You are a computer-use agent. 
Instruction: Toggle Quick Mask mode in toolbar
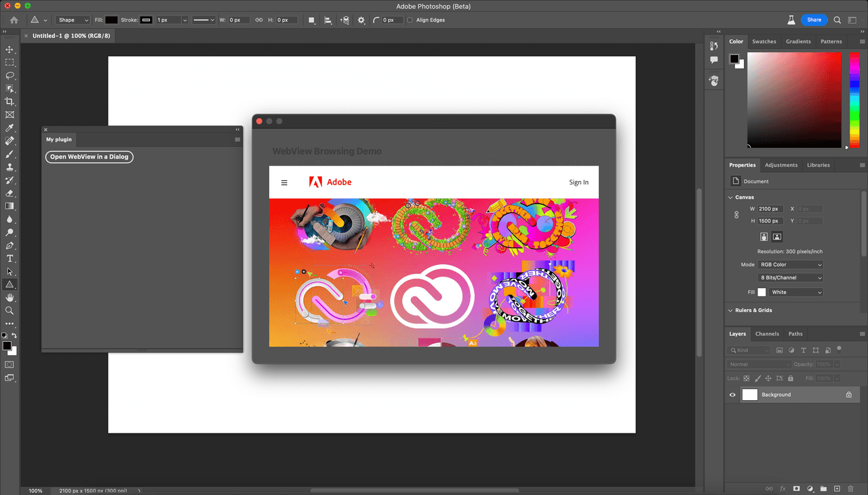[x=9, y=364]
